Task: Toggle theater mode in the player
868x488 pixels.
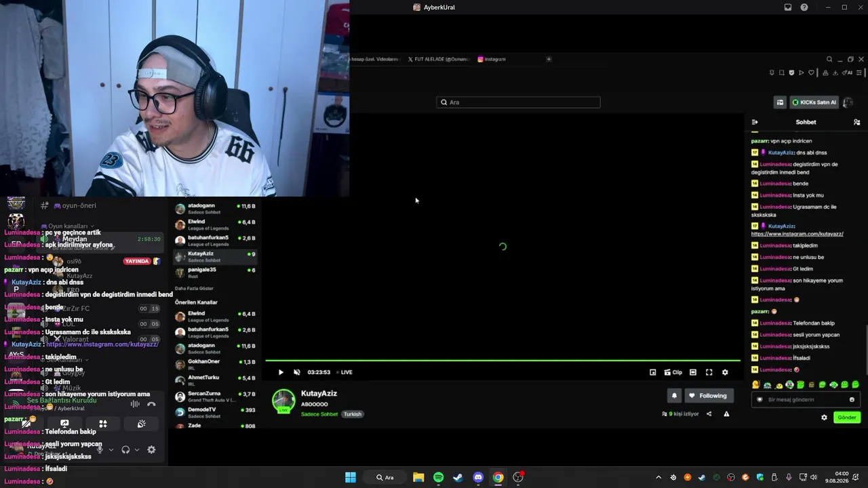Action: [x=693, y=372]
